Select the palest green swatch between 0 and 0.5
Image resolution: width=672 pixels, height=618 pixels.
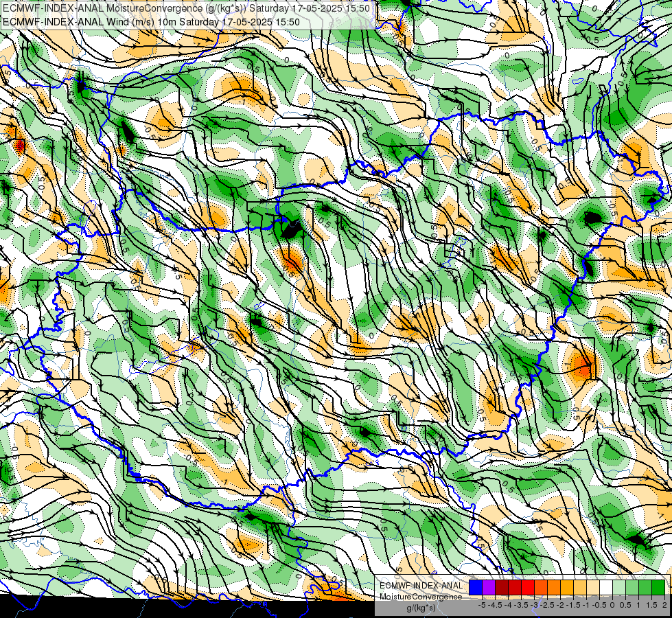click(619, 588)
